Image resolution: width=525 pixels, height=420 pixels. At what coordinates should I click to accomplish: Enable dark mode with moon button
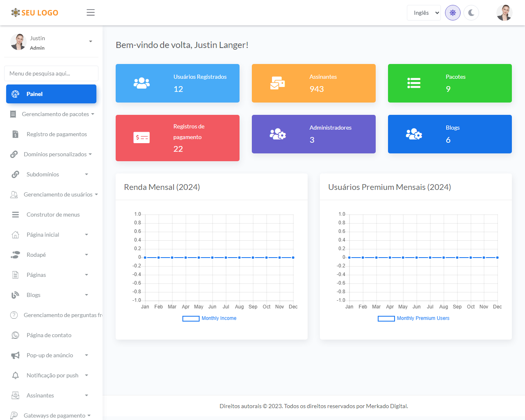471,13
